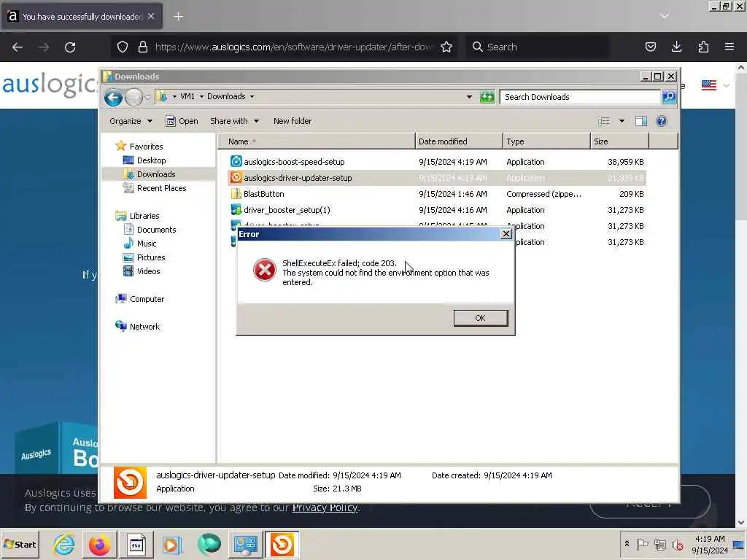Click driver_booster_setup(1) application icon
Screen dimensions: 747x560
tap(236, 210)
